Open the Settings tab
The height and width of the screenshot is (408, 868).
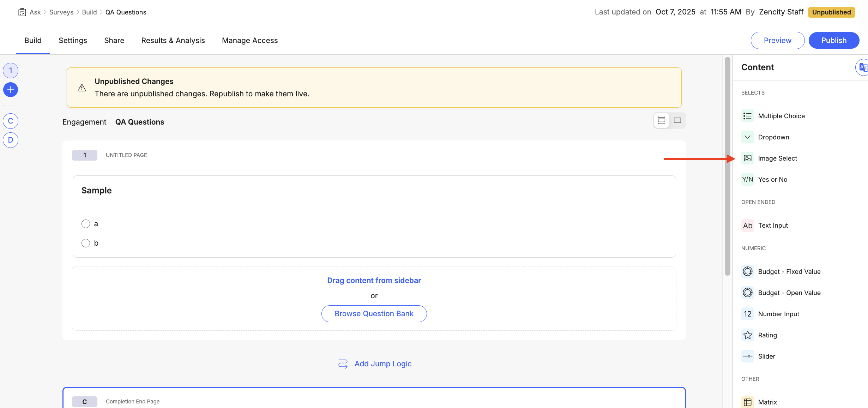pyautogui.click(x=73, y=41)
